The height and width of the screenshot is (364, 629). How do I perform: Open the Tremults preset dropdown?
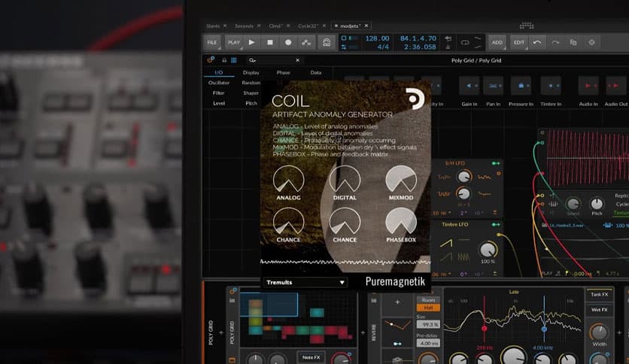pos(305,283)
